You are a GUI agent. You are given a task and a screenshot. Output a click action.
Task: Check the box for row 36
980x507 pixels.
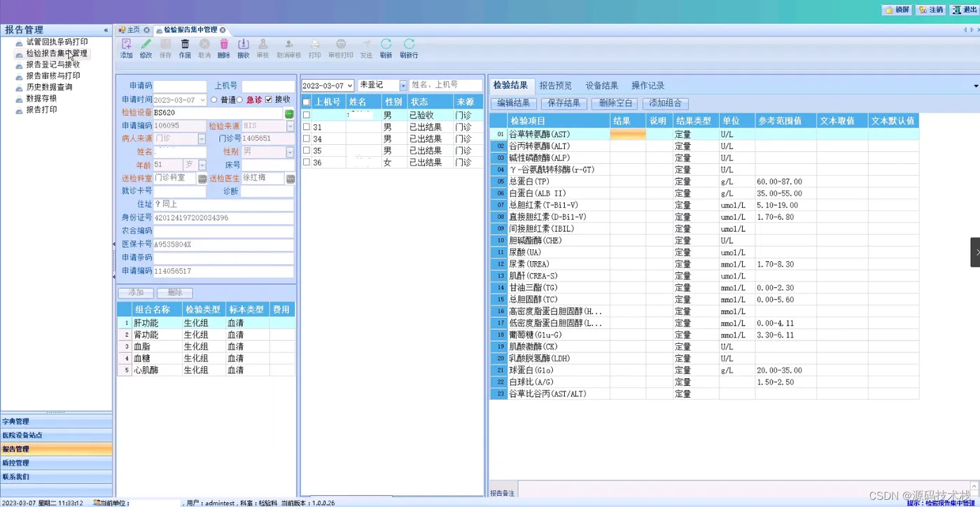pos(306,162)
